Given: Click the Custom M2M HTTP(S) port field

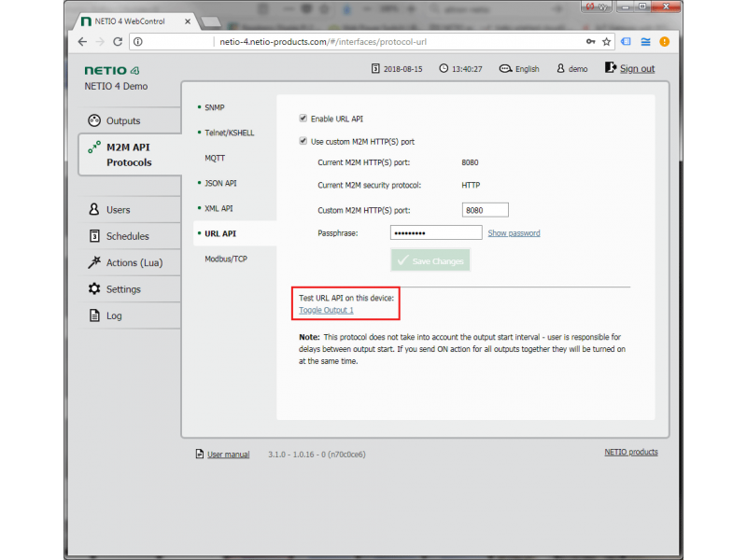Looking at the screenshot, I should [485, 210].
